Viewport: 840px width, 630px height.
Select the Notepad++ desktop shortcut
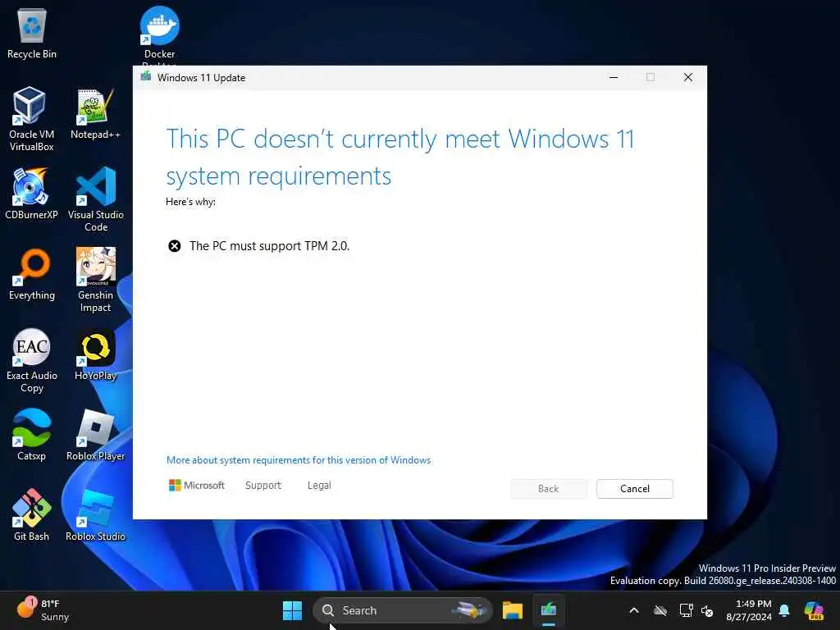click(x=95, y=113)
